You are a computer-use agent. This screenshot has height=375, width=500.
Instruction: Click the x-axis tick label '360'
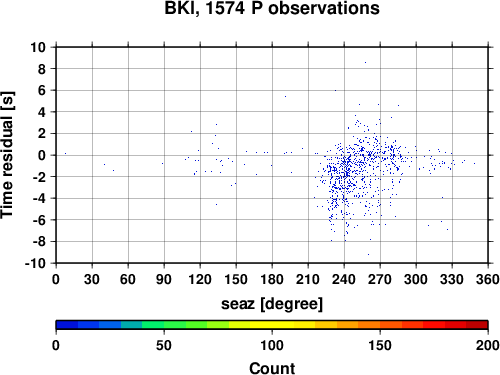(488, 279)
